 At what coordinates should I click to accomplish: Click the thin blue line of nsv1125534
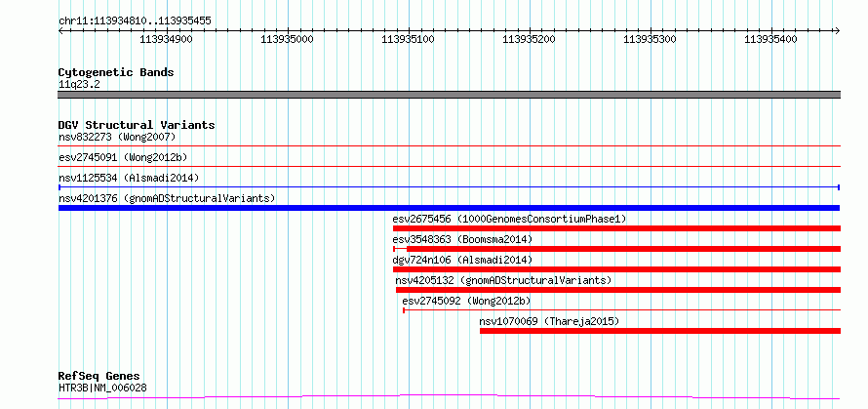coord(450,187)
